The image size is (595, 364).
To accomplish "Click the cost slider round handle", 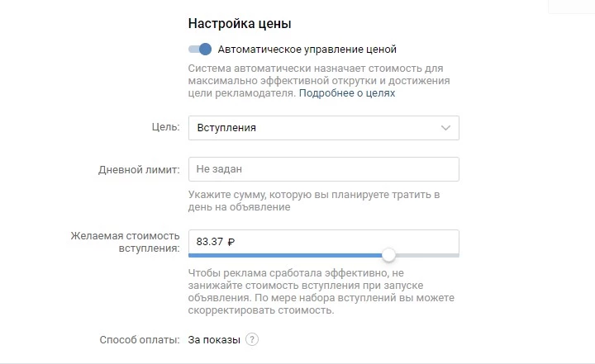I will point(388,255).
